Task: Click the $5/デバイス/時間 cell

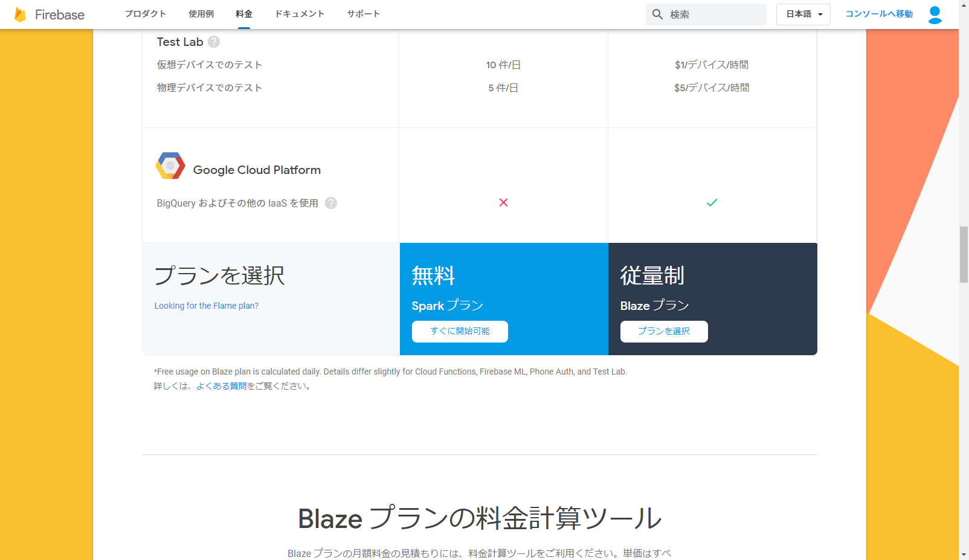Action: click(712, 88)
